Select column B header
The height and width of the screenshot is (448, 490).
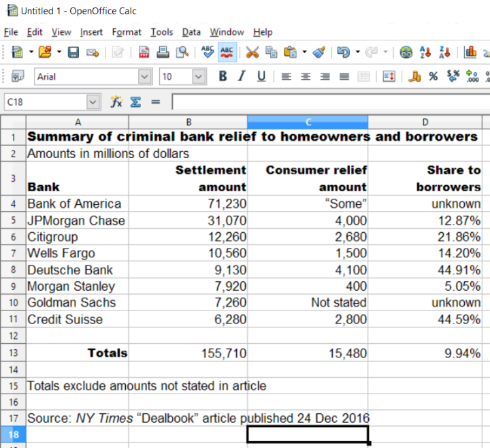[x=188, y=122]
